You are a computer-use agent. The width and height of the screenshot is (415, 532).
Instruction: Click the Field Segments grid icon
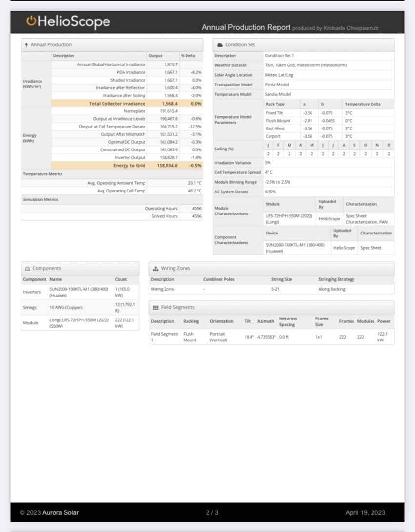point(155,308)
